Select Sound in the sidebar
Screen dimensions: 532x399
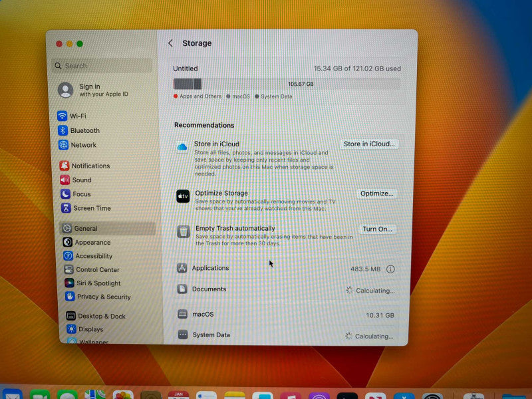click(76, 180)
